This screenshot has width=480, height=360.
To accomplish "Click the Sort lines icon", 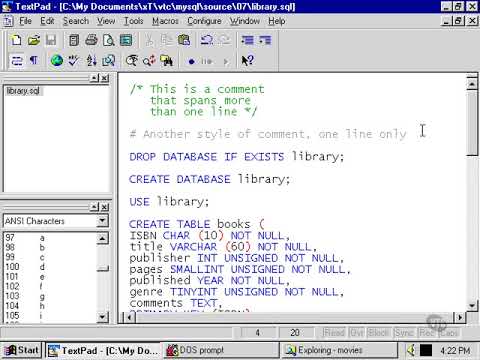I will tap(91, 61).
